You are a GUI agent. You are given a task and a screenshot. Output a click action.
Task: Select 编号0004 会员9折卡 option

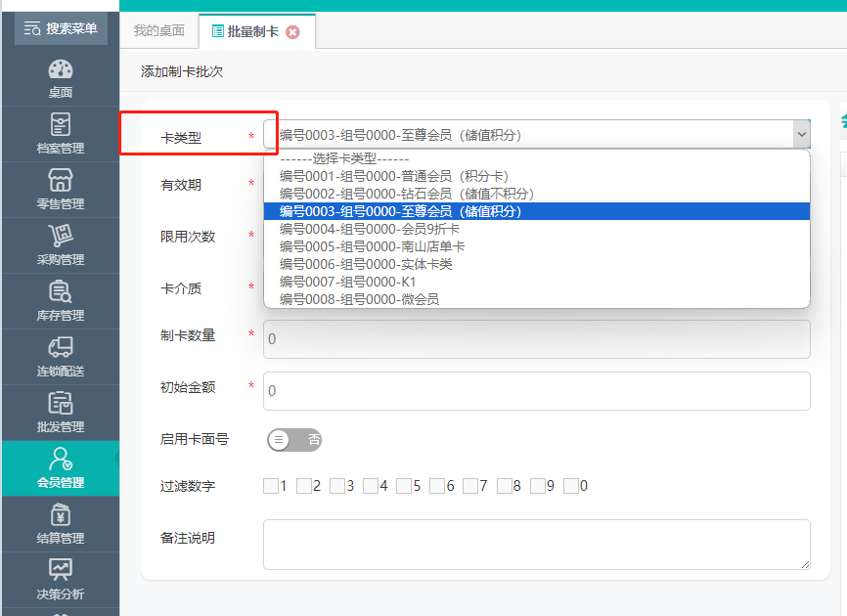tap(536, 229)
